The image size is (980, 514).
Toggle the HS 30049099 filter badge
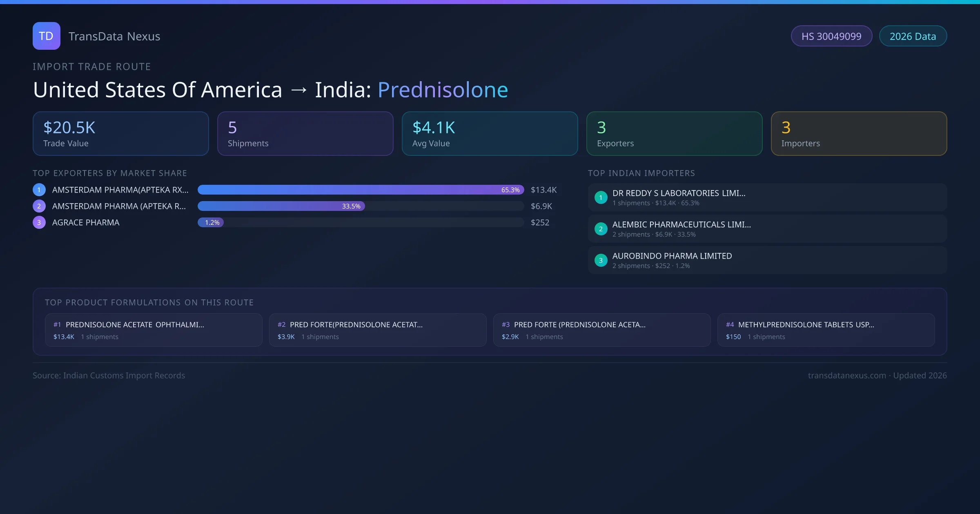point(831,36)
